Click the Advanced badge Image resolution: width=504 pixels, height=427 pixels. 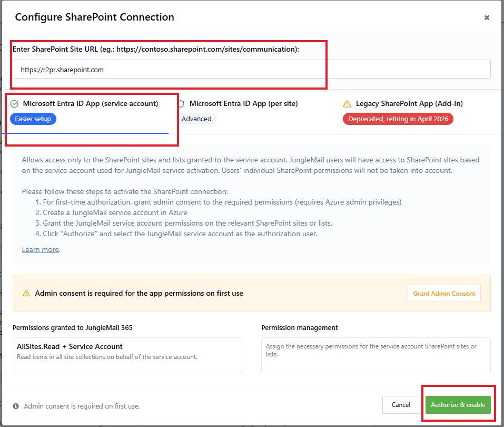pos(196,119)
